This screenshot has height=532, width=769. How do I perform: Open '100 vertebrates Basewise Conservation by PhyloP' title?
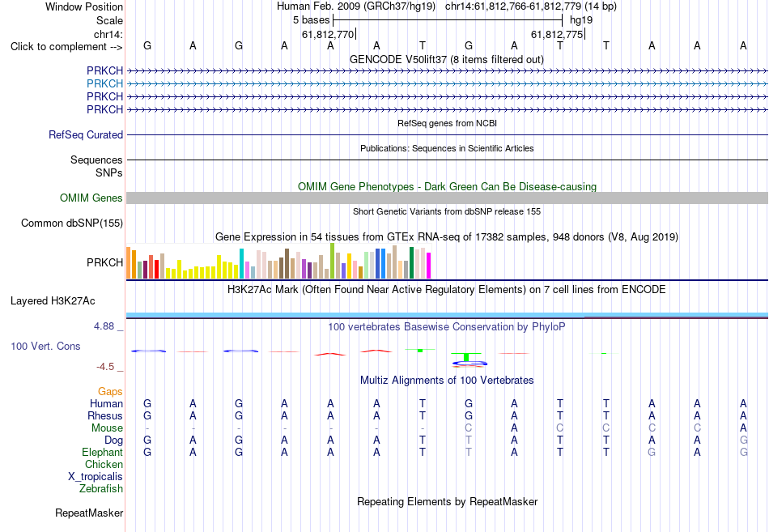tap(447, 326)
